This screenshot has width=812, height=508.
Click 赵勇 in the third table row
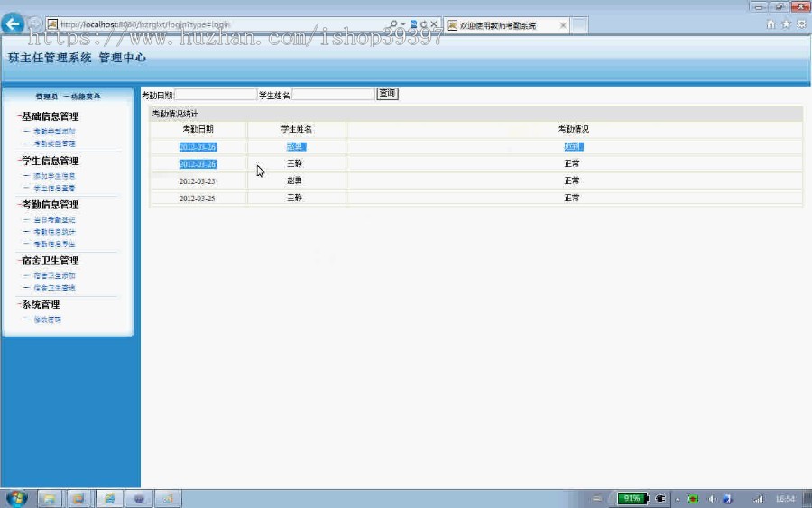(x=295, y=180)
